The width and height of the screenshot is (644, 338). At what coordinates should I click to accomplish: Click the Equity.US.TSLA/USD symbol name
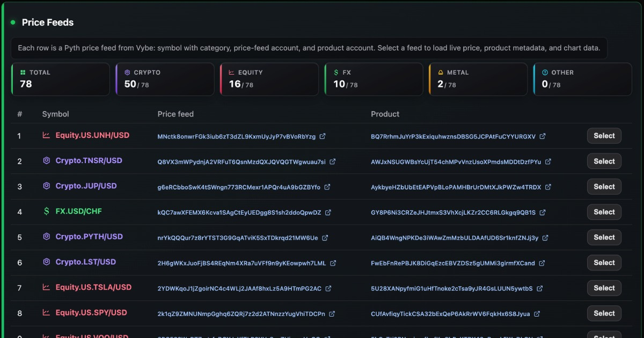point(93,288)
